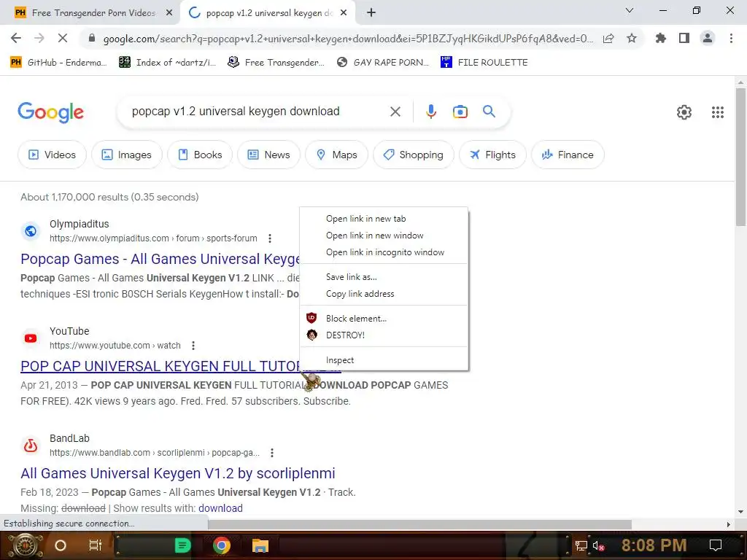The height and width of the screenshot is (560, 747).
Task: Open the green notes app on taskbar
Action: [x=182, y=545]
